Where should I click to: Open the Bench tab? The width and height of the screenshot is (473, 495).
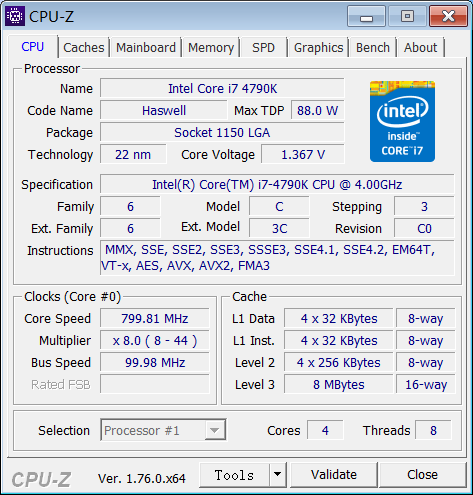[x=373, y=48]
